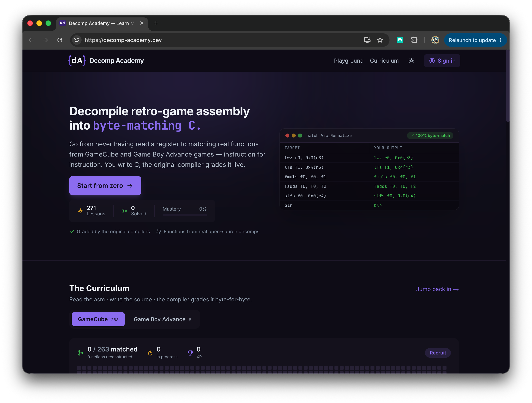The height and width of the screenshot is (403, 532).
Task: Click the '271 Lessons' stat
Action: tap(92, 211)
